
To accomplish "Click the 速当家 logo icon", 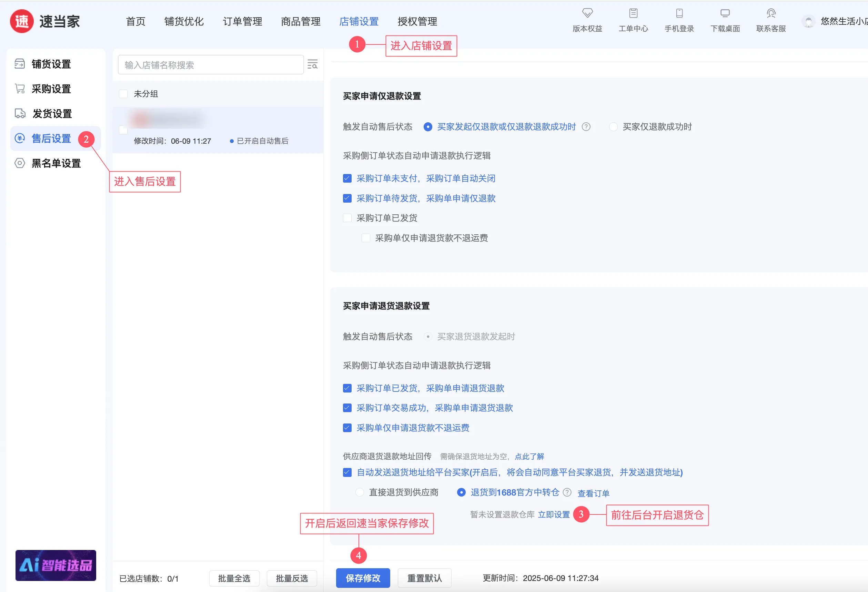I will coord(22,21).
